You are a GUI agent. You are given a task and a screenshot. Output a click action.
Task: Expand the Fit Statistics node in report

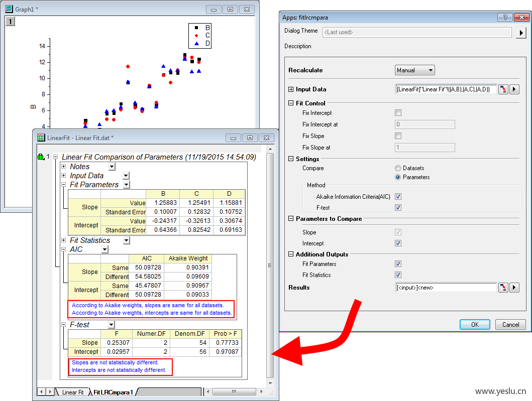63,240
